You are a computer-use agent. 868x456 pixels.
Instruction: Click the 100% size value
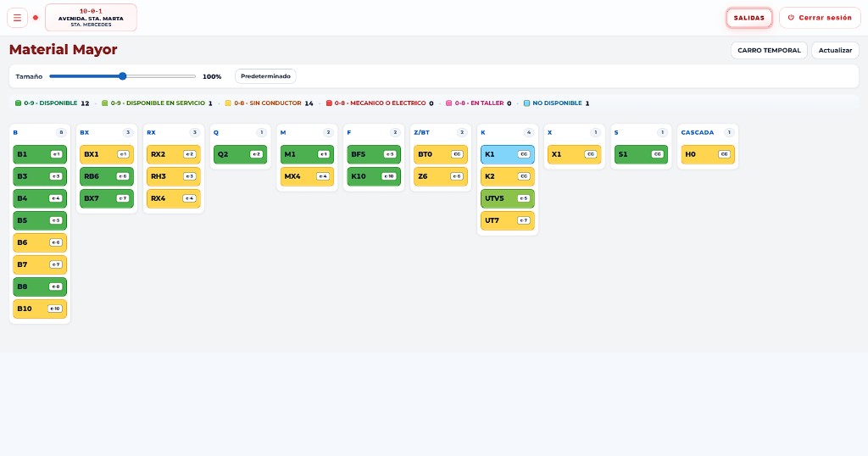click(212, 77)
